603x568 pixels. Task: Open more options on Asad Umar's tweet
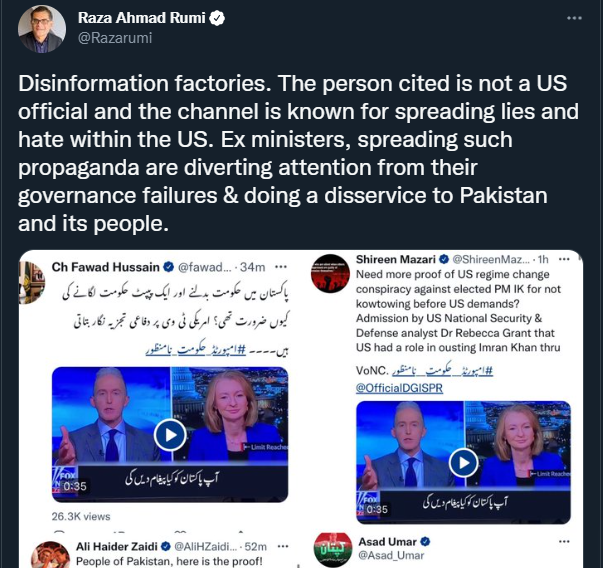pyautogui.click(x=564, y=541)
